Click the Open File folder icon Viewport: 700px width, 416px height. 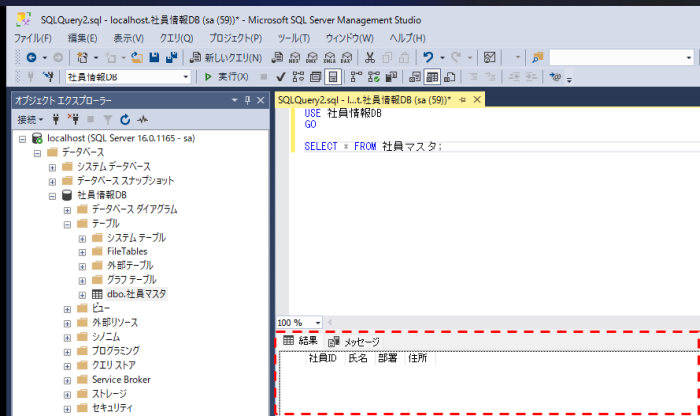tap(138, 57)
